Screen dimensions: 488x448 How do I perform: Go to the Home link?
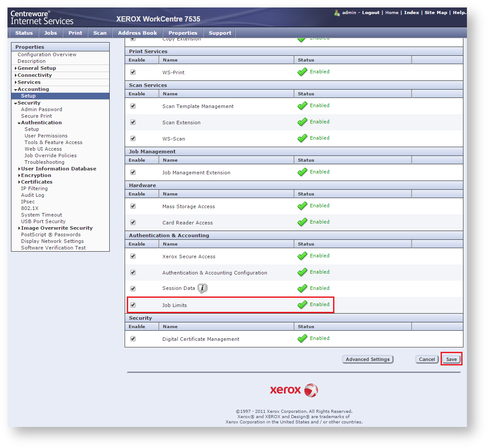click(392, 12)
